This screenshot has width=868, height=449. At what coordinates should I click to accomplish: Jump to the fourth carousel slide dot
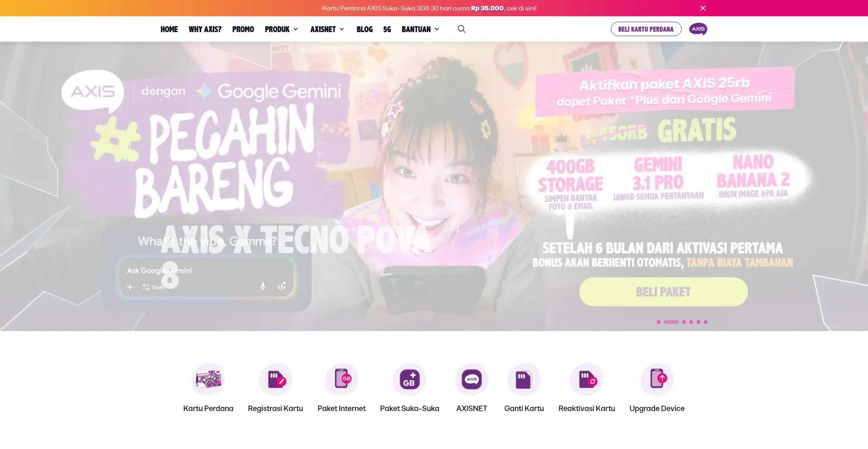[x=691, y=322]
